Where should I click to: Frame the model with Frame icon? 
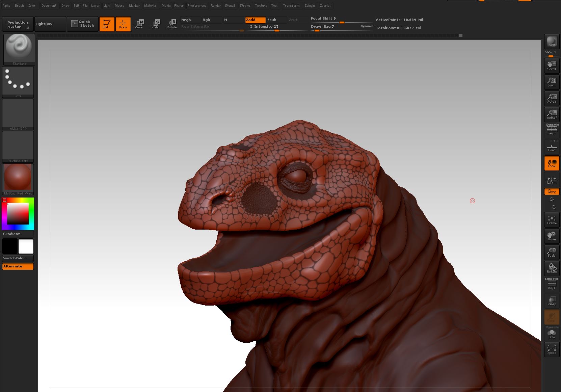coord(552,220)
